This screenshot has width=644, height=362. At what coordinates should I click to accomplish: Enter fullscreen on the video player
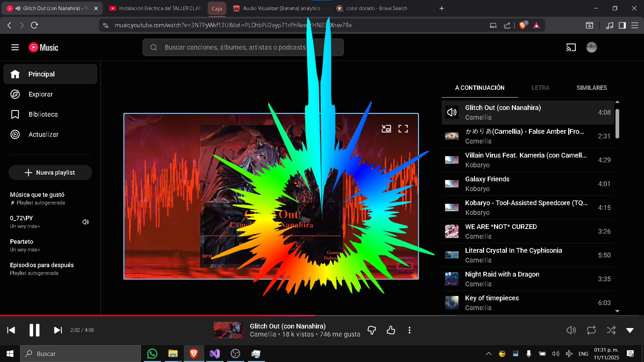[x=403, y=129]
